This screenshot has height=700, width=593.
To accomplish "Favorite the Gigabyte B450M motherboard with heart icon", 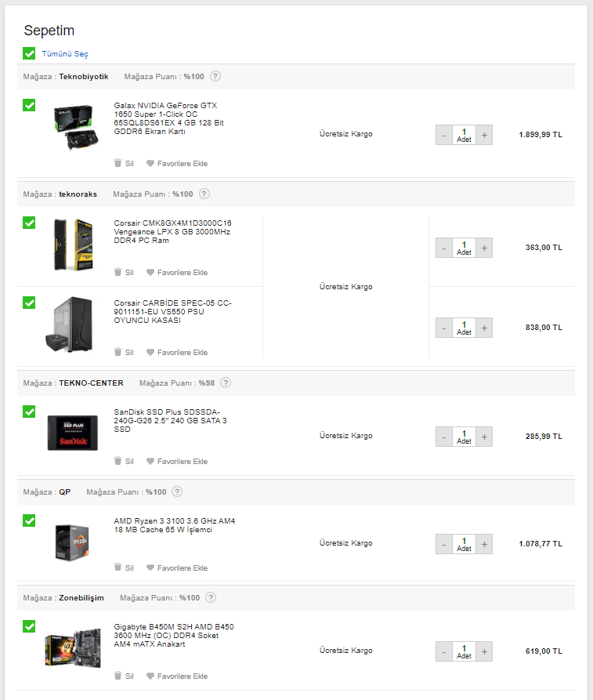I will [x=150, y=676].
